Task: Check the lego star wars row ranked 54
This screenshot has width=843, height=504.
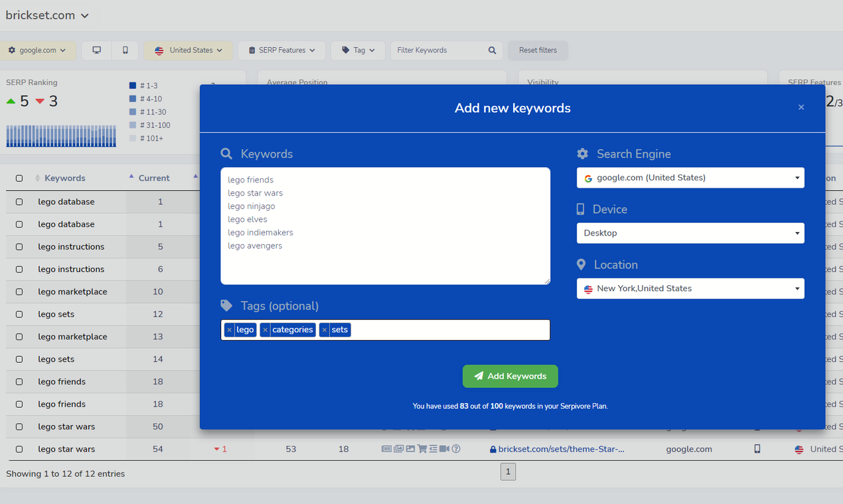Action: coord(19,450)
